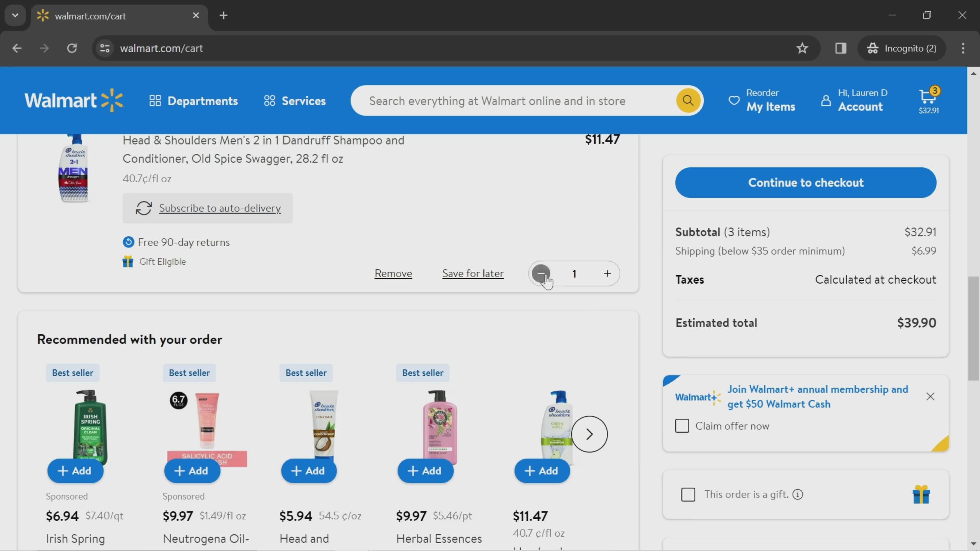Reload the walmart.com/cart page
This screenshot has height=551, width=980.
[72, 48]
